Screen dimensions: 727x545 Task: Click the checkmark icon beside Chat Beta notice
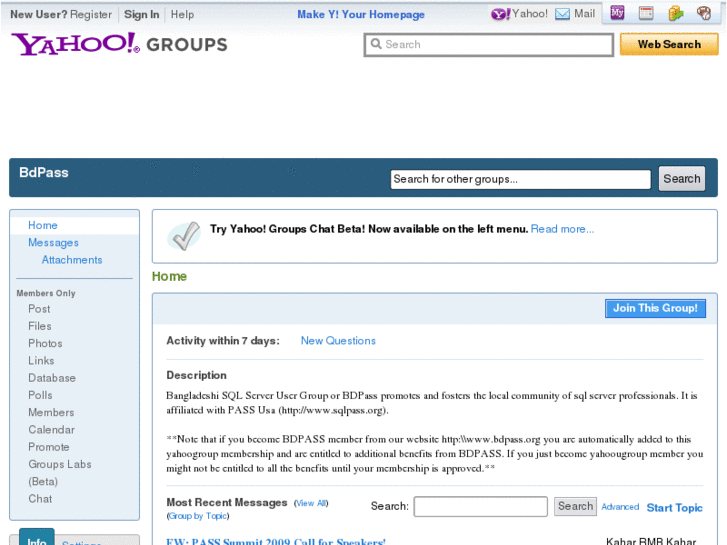coord(184,236)
